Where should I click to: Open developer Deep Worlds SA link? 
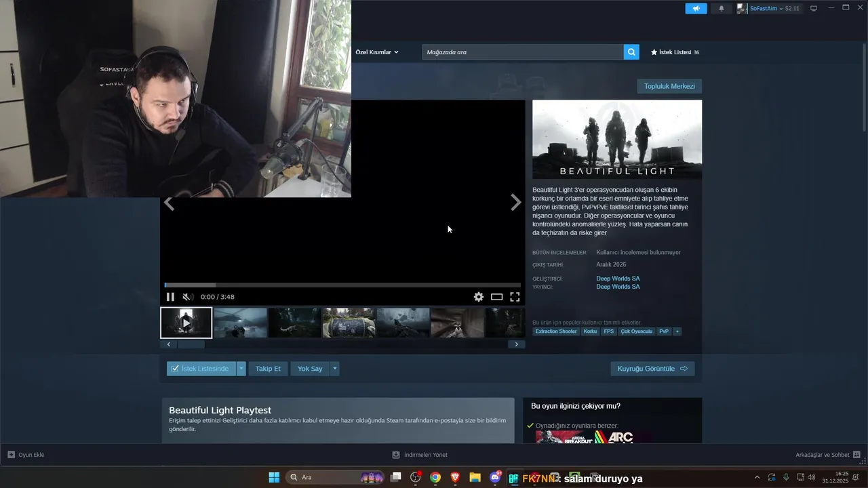click(618, 279)
